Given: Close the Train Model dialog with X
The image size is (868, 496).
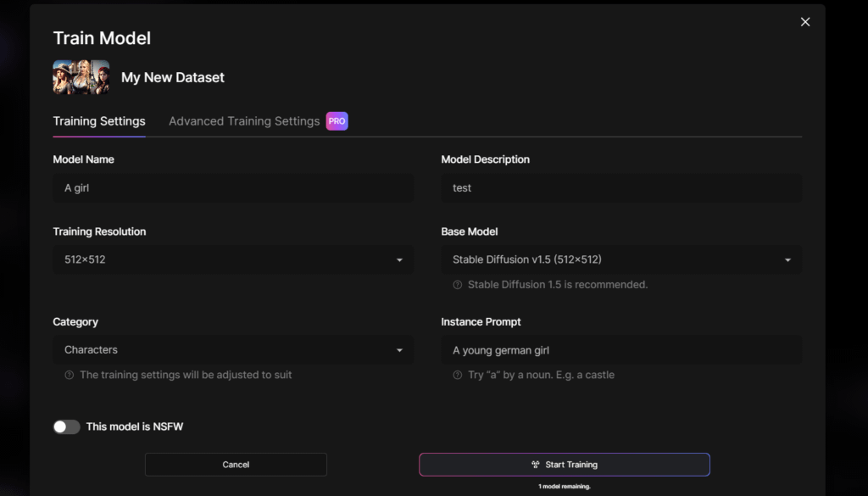Looking at the screenshot, I should click(x=805, y=22).
